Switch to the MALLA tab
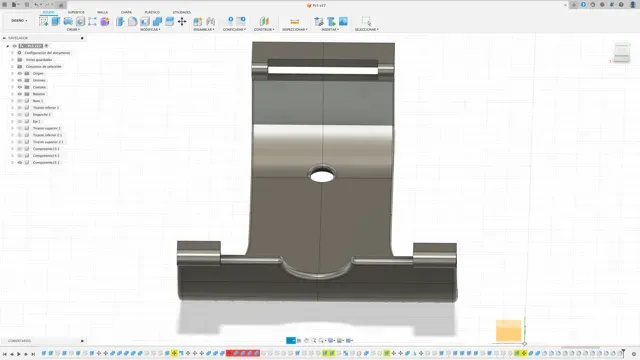This screenshot has height=360, width=640. (x=102, y=12)
